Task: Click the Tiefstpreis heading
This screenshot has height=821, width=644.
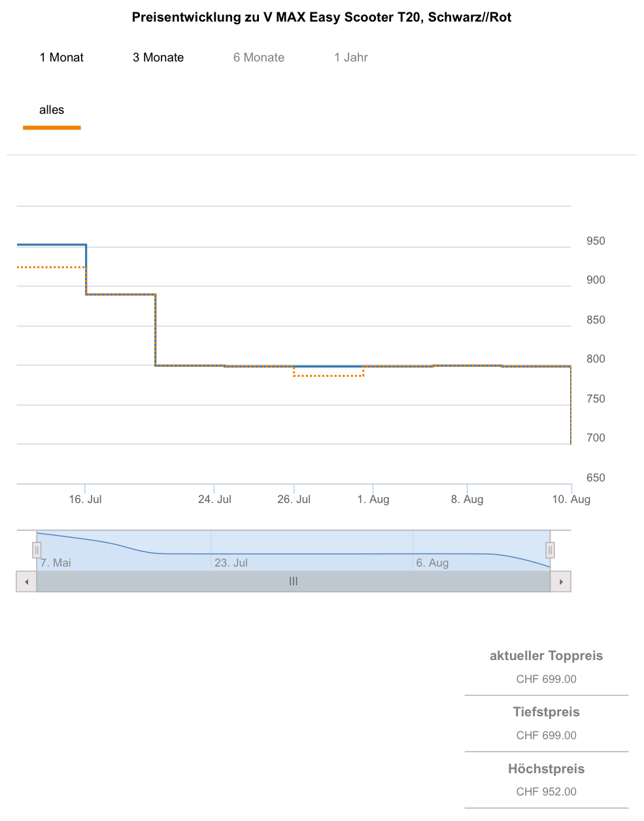Action: click(x=546, y=712)
